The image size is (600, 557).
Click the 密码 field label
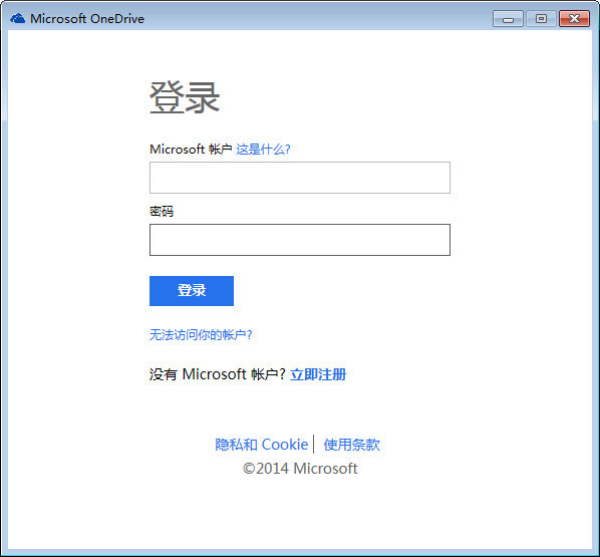[x=161, y=211]
